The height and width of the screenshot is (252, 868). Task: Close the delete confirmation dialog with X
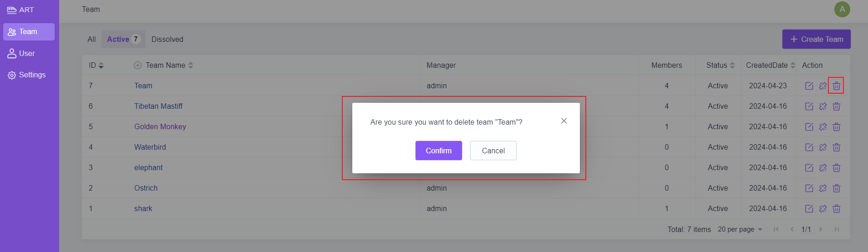pyautogui.click(x=564, y=121)
